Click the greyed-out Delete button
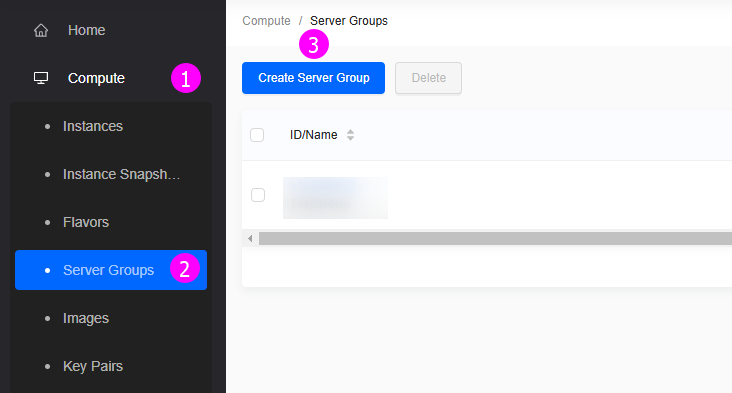 click(429, 78)
